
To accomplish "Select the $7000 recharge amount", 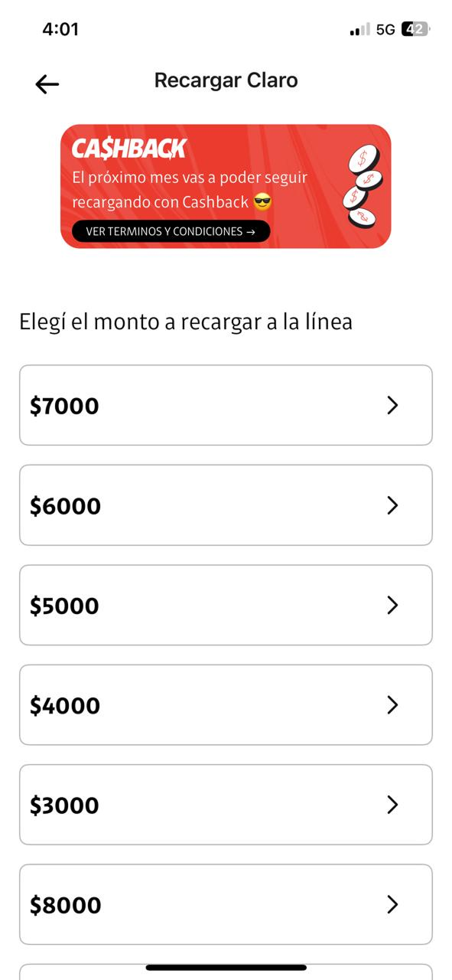I will pos(226,405).
